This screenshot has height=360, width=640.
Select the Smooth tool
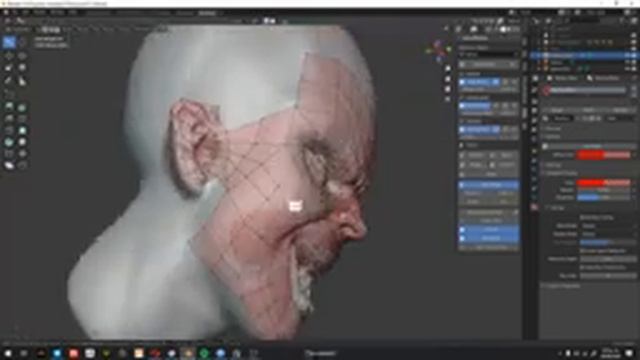tap(22, 142)
